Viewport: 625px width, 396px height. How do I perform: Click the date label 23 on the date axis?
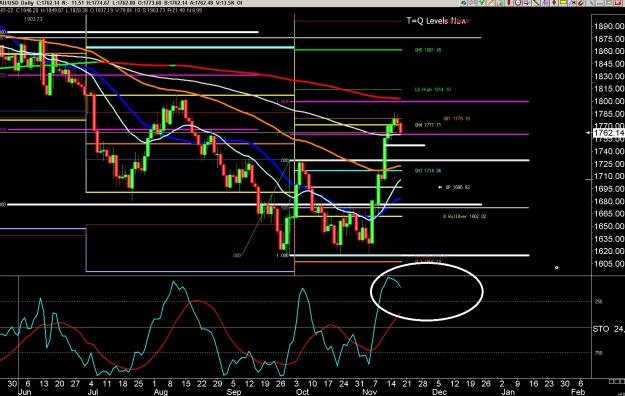tap(549, 384)
